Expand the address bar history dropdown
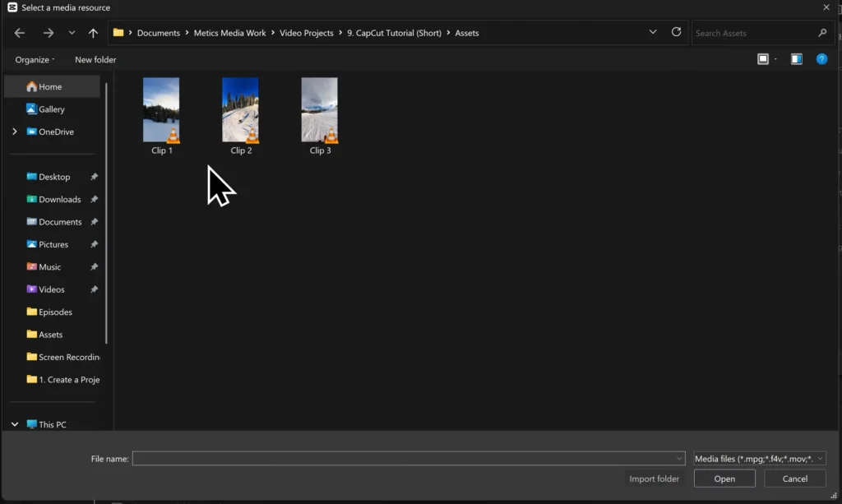 pyautogui.click(x=652, y=32)
